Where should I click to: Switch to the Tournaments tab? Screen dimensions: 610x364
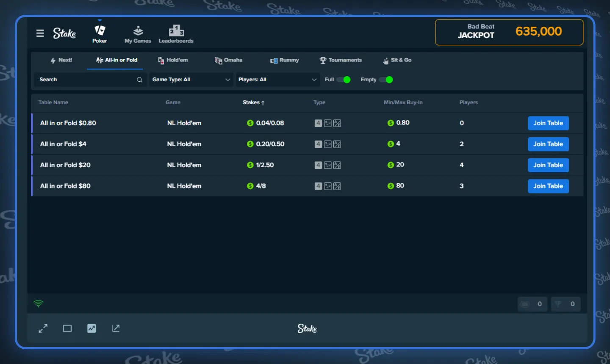coord(341,60)
